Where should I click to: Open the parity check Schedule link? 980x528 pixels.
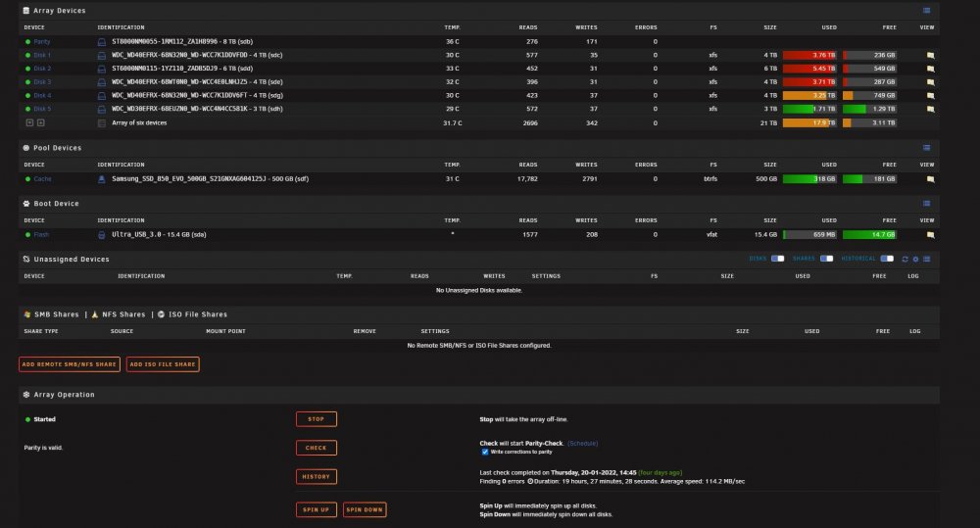pyautogui.click(x=582, y=444)
